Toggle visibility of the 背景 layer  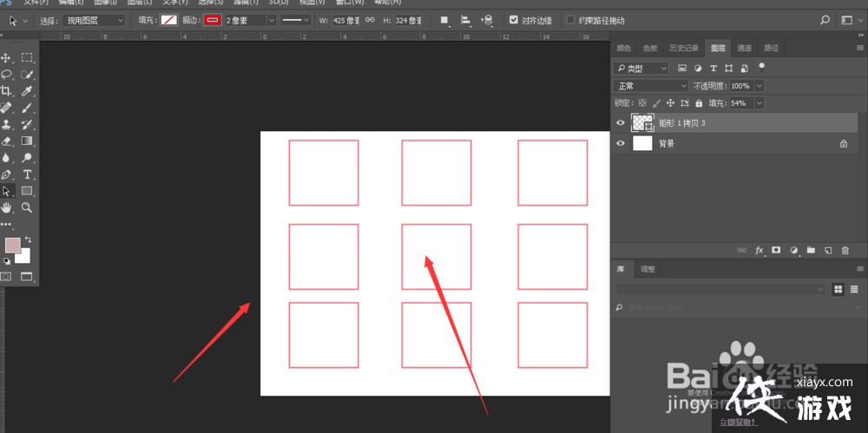[620, 144]
